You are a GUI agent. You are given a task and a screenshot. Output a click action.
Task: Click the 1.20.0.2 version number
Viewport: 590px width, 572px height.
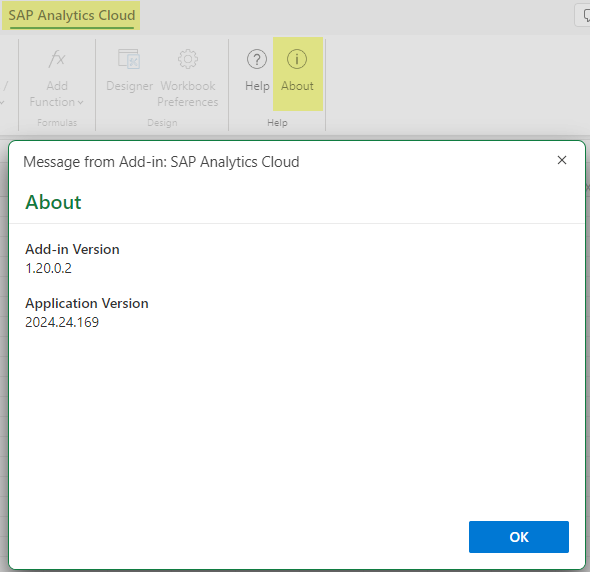[48, 268]
